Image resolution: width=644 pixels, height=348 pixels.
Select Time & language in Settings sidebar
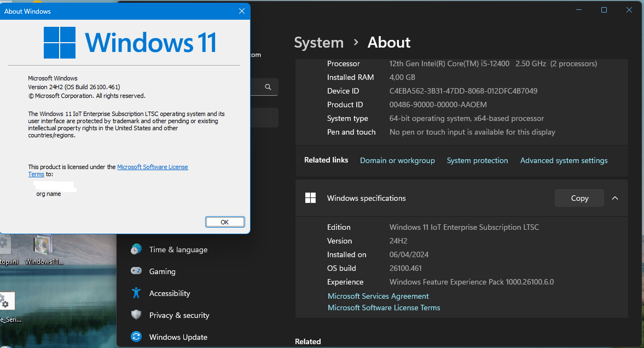tap(178, 250)
